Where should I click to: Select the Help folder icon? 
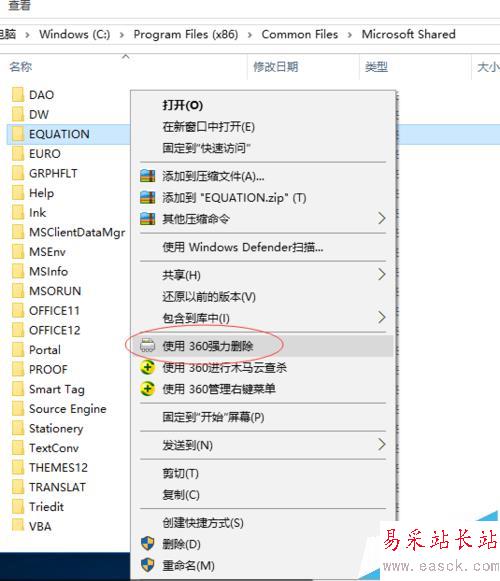pos(18,193)
